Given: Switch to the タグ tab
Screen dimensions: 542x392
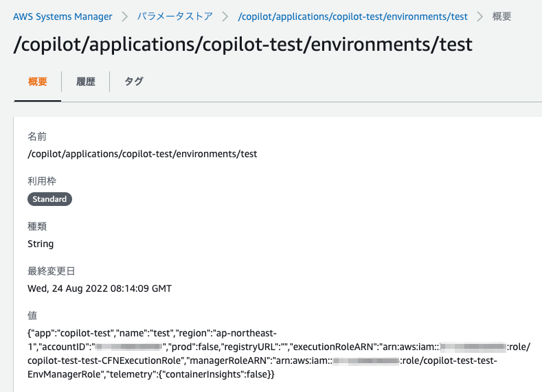Looking at the screenshot, I should point(134,82).
